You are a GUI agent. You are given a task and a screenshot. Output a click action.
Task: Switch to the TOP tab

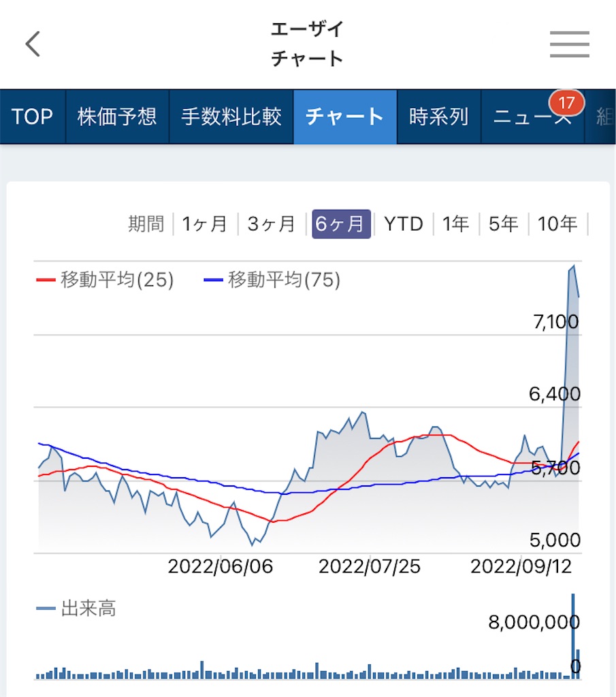click(x=32, y=117)
